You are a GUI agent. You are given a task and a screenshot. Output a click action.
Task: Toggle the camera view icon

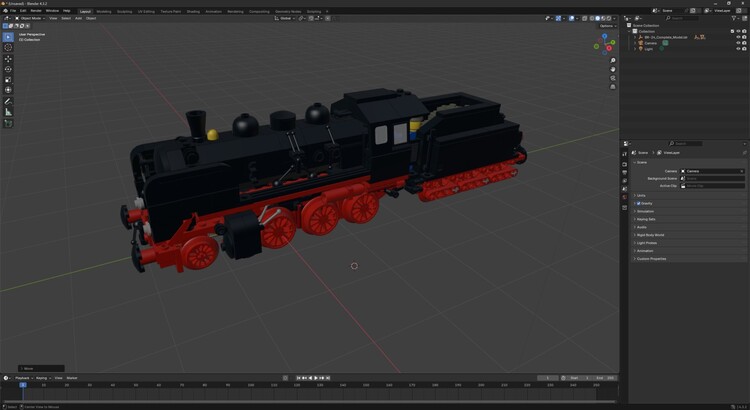click(613, 78)
